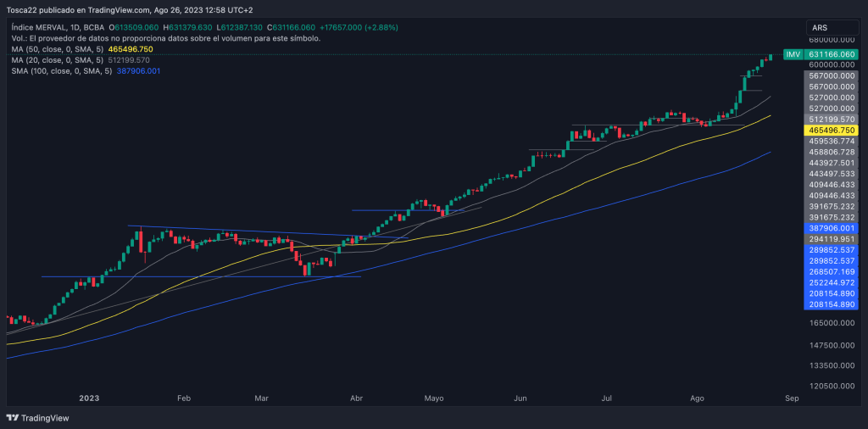Click the '2023' year label on time axis
Screen dimensions: 868x429
point(89,397)
